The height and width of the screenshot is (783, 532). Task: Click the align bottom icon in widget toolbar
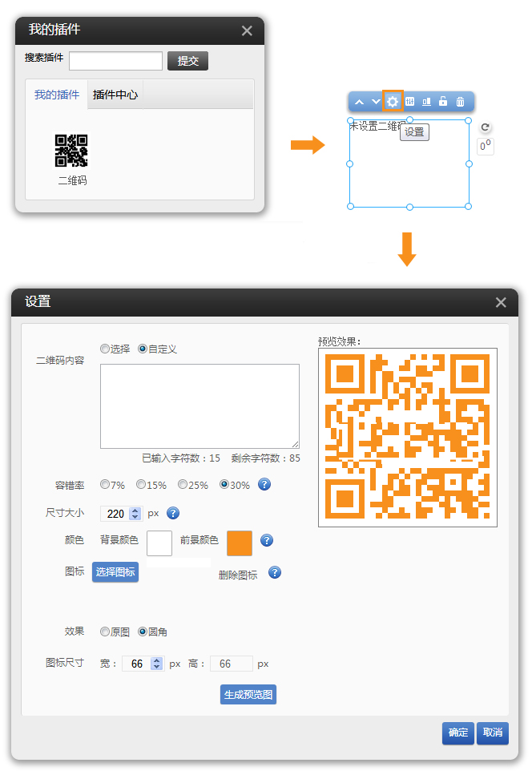pyautogui.click(x=426, y=102)
